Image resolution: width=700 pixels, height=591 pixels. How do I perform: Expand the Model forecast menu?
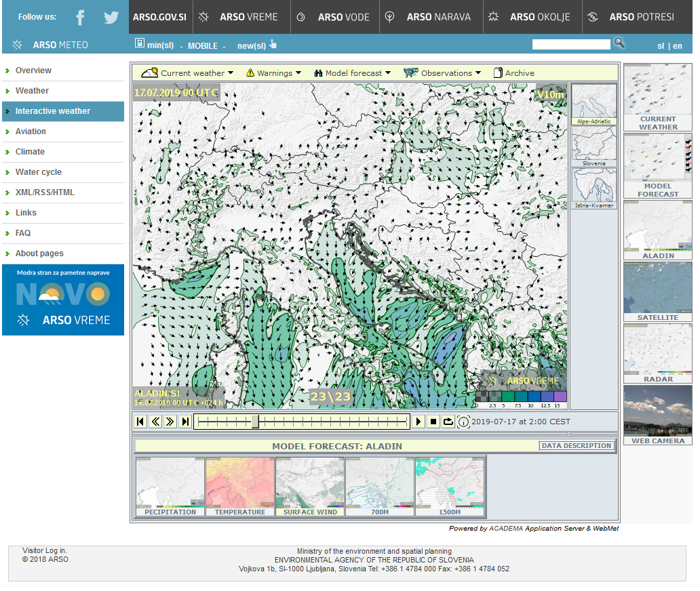click(x=353, y=73)
